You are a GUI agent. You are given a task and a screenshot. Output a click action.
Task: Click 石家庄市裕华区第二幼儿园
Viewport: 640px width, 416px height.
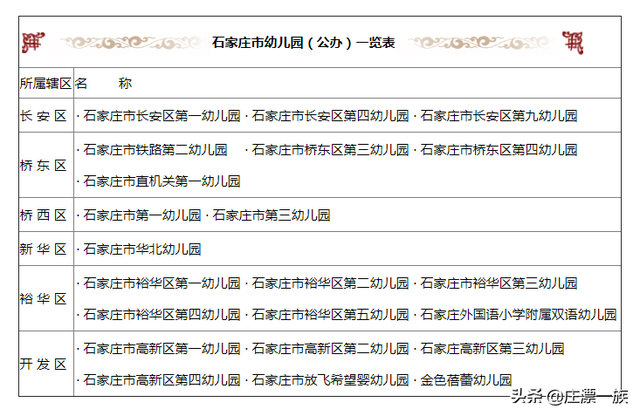pos(330,283)
